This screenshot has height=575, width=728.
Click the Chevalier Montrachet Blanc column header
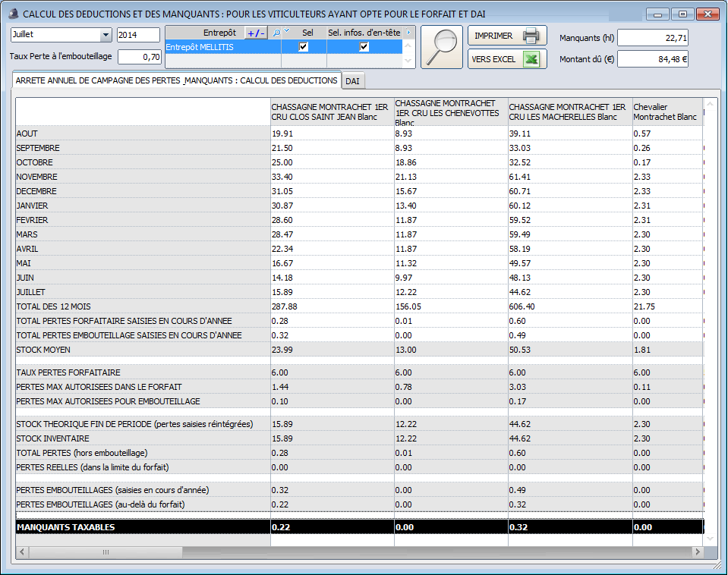click(667, 112)
